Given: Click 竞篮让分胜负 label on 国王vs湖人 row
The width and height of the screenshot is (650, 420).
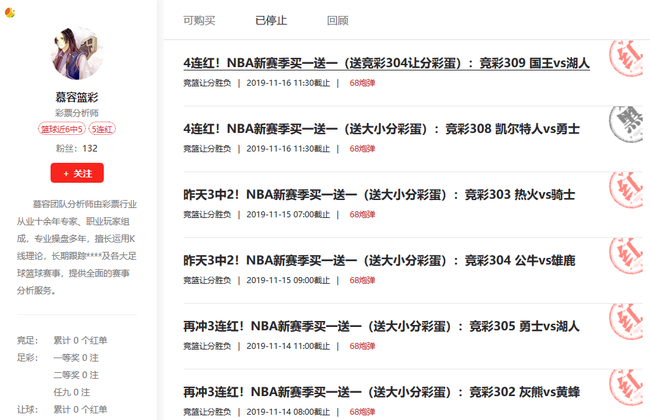Looking at the screenshot, I should pyautogui.click(x=207, y=83).
